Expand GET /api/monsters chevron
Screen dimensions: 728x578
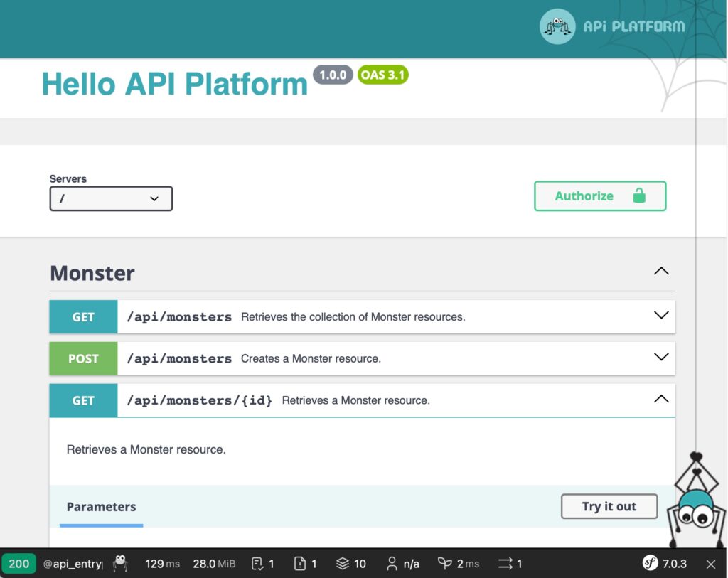tap(661, 315)
